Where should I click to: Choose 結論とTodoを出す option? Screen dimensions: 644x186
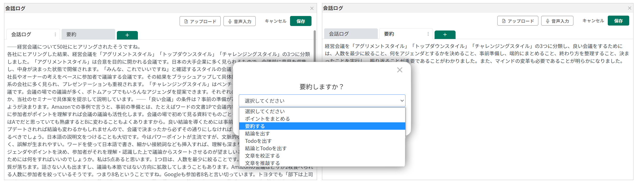tap(322, 149)
